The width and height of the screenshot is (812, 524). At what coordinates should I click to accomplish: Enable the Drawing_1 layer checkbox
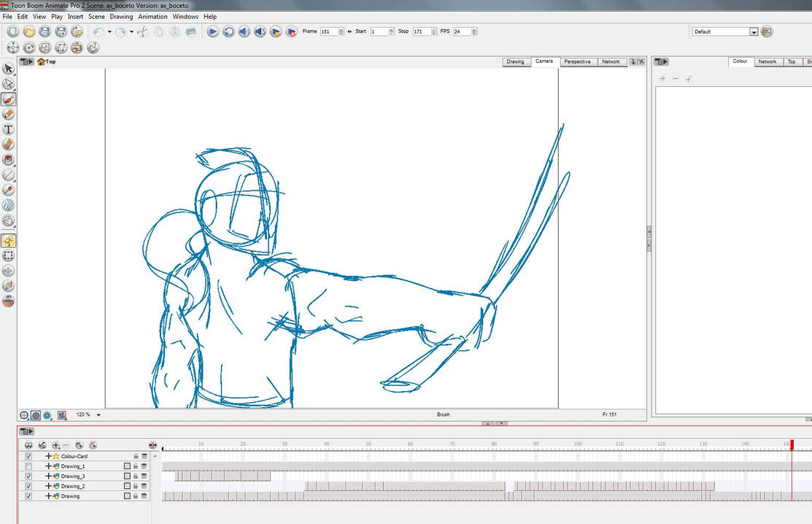(x=28, y=466)
